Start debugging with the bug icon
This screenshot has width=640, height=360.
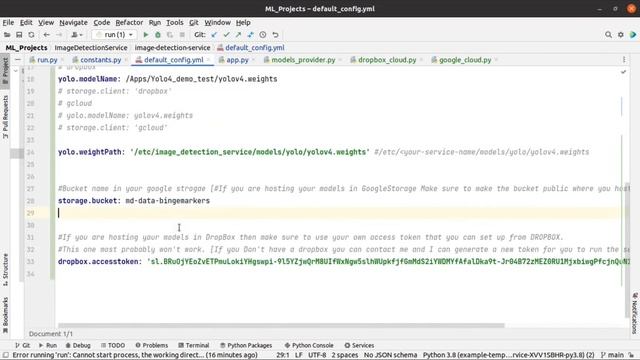[158, 35]
